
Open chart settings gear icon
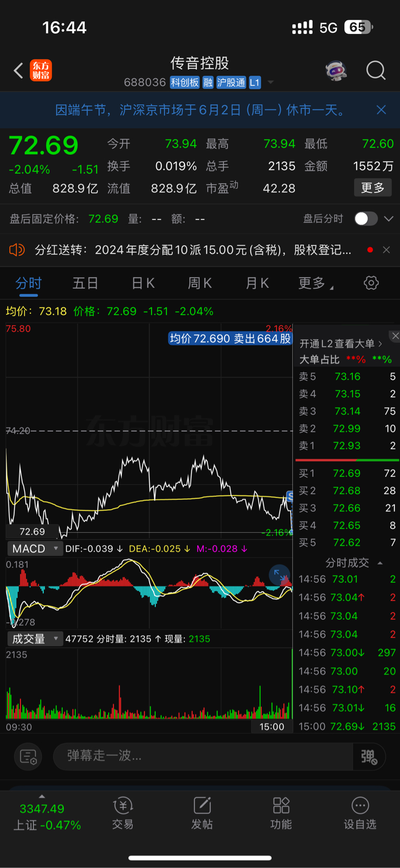[x=371, y=283]
